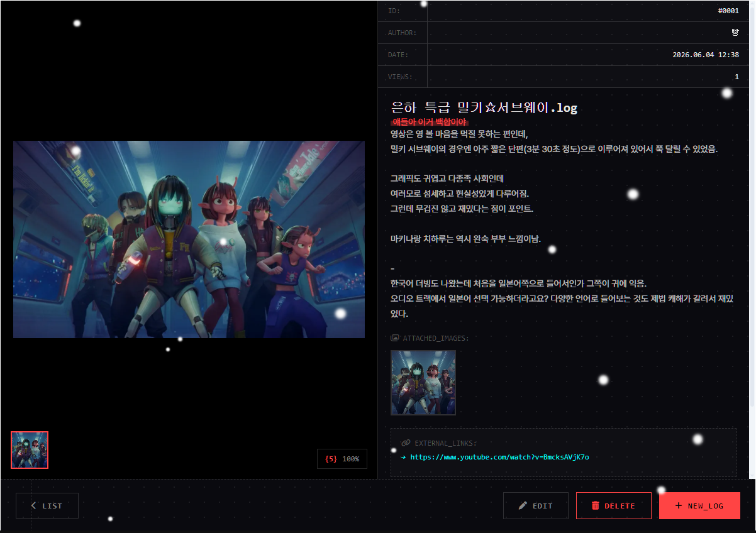Click the image icon beside ATTACHED_IMAGES

395,338
